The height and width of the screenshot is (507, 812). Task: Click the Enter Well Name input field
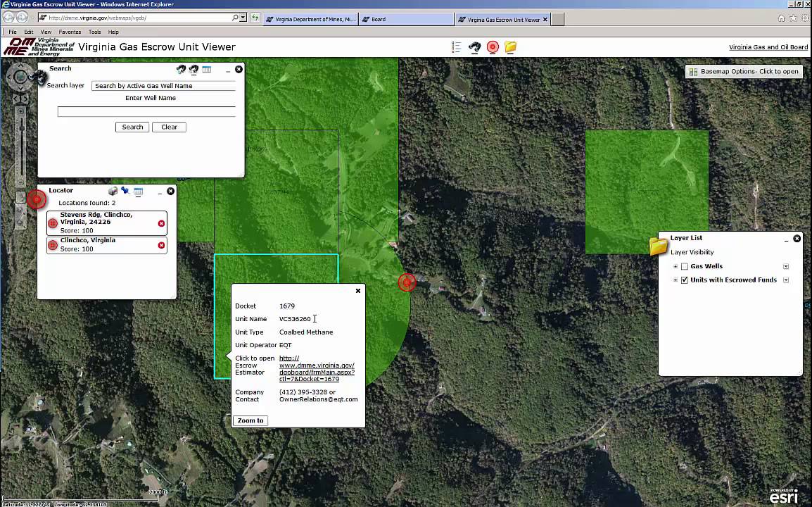click(146, 111)
